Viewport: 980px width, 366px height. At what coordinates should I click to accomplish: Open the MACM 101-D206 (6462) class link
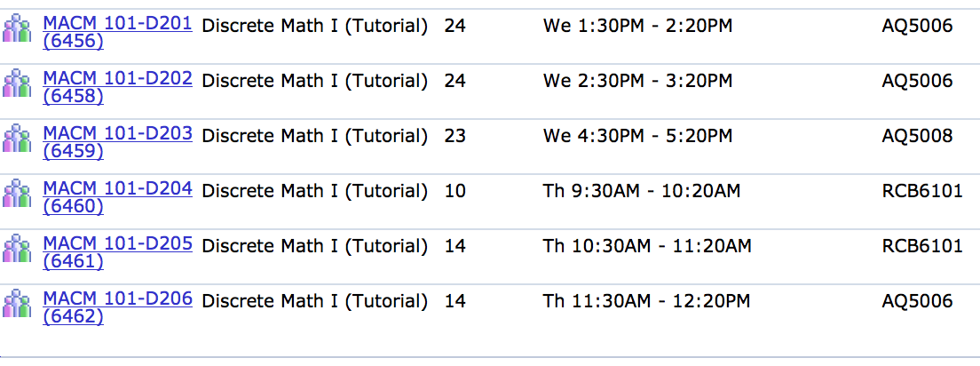(117, 308)
